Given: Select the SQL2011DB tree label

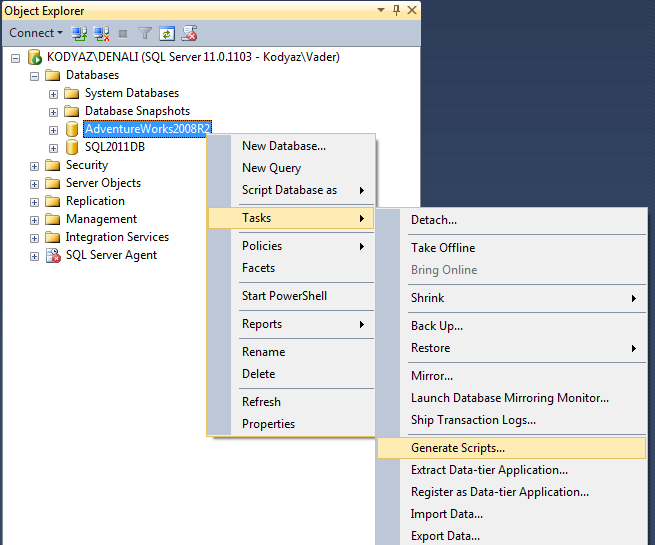Looking at the screenshot, I should [115, 147].
